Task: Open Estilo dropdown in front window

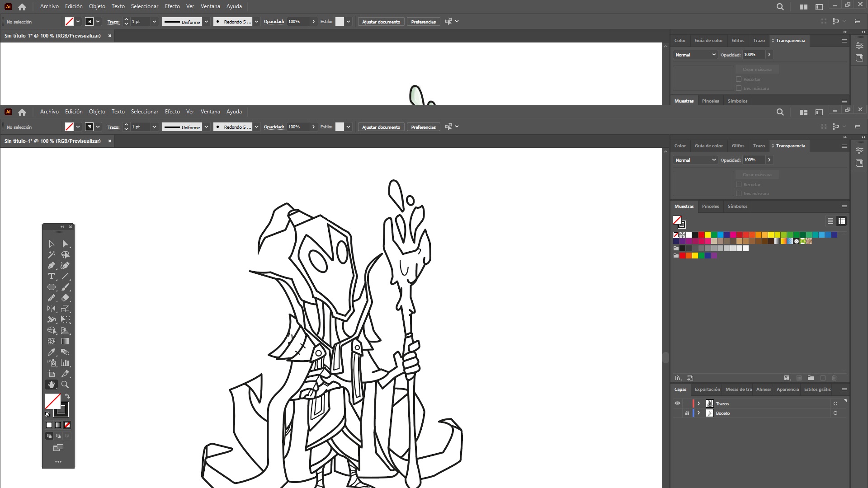Action: [349, 127]
